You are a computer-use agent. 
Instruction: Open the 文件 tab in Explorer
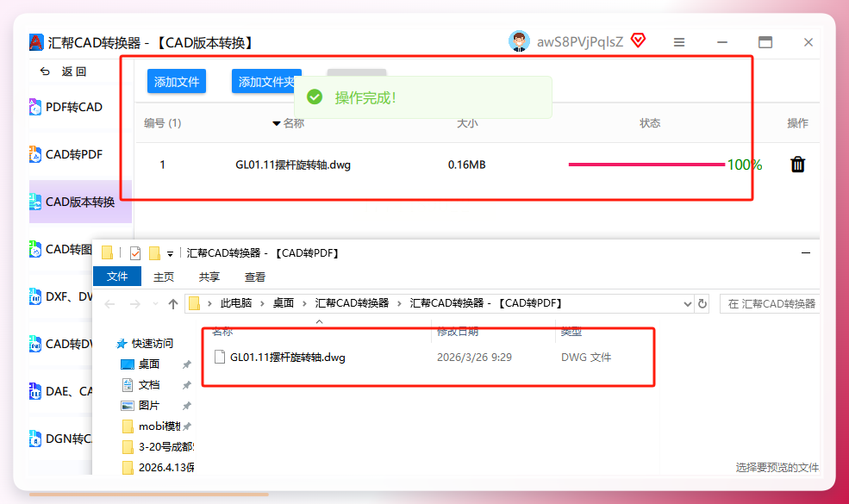point(117,277)
